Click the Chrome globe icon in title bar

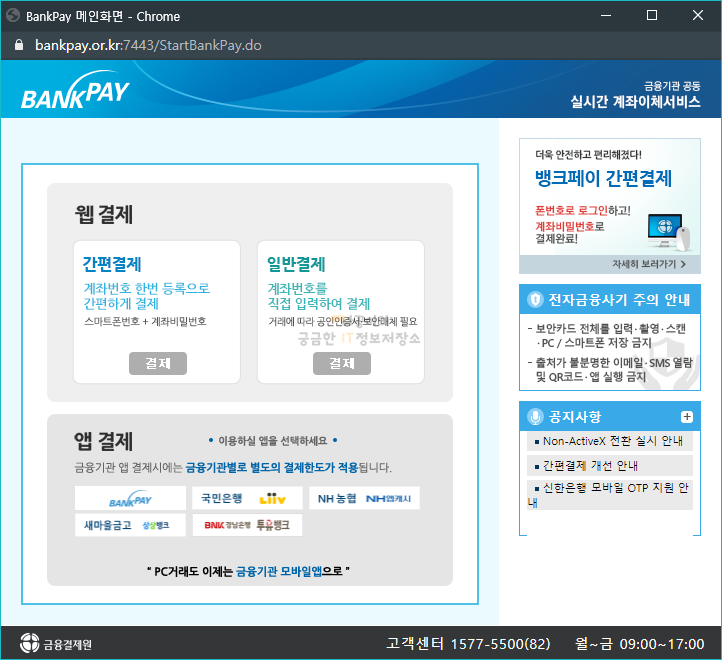click(13, 16)
